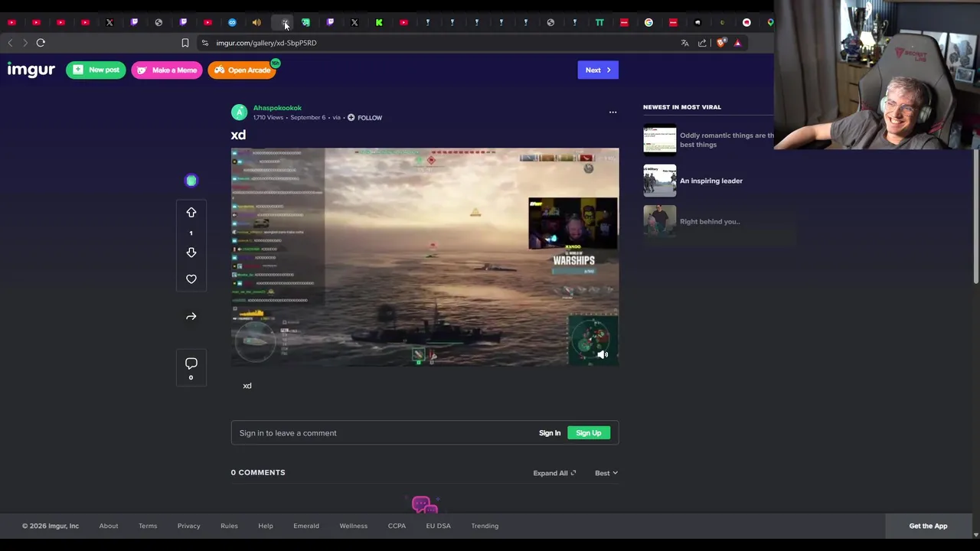The image size is (980, 551).
Task: Bookmark this page
Action: point(185,43)
